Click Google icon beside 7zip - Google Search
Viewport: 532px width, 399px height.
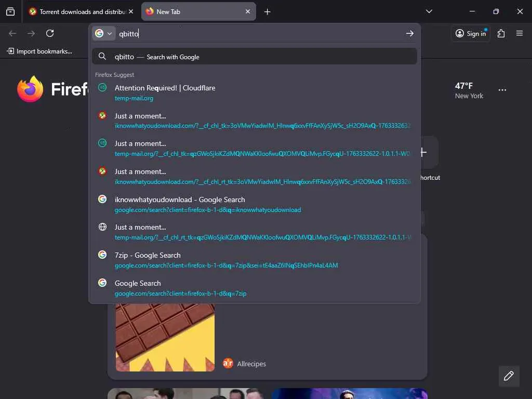[102, 255]
